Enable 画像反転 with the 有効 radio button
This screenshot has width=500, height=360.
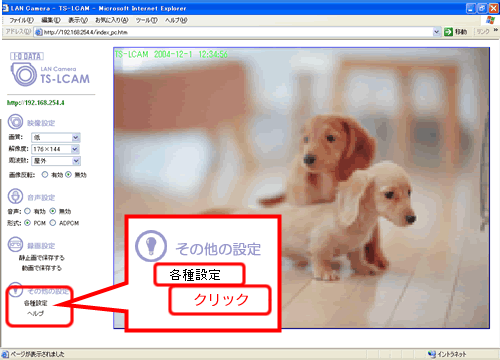coord(45,174)
